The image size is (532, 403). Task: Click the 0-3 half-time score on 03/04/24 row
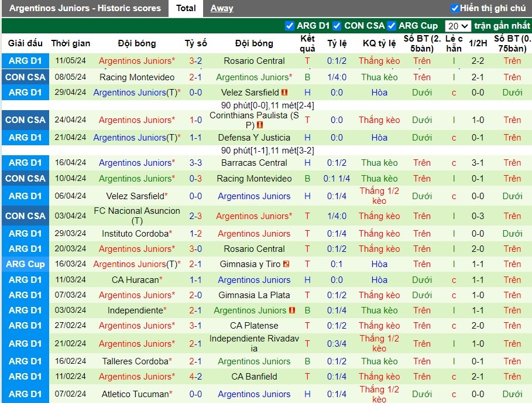pyautogui.click(x=478, y=216)
